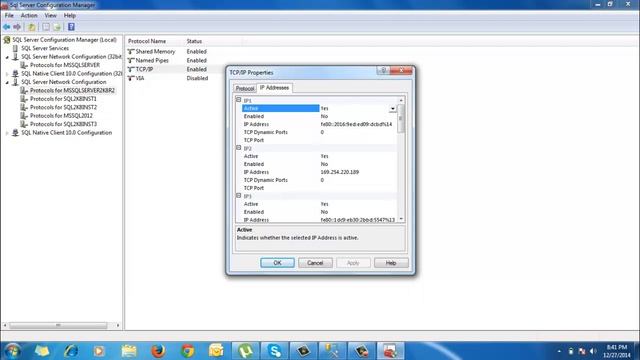Click Cancel in TCP/IP Properties
Screen dimensions: 640x360
(x=315, y=263)
